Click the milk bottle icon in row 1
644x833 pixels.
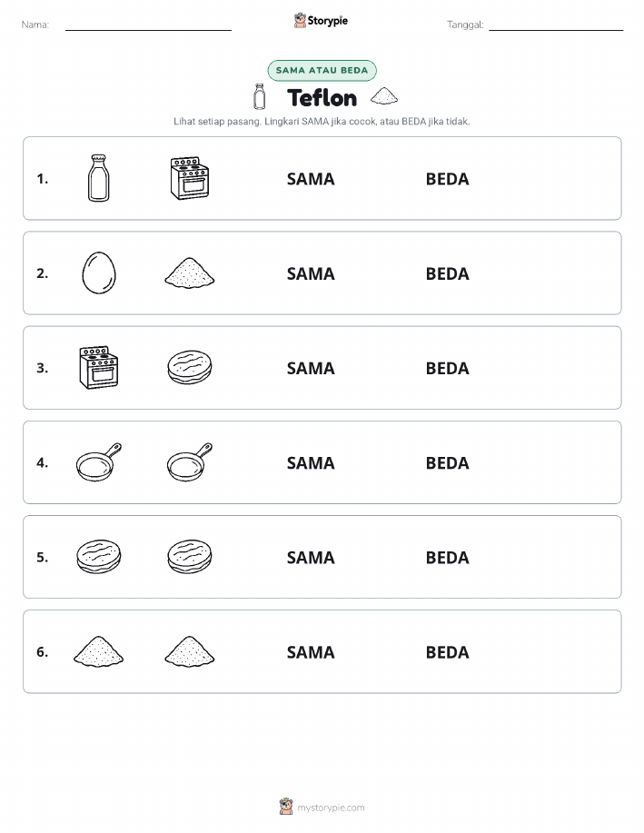(x=99, y=178)
